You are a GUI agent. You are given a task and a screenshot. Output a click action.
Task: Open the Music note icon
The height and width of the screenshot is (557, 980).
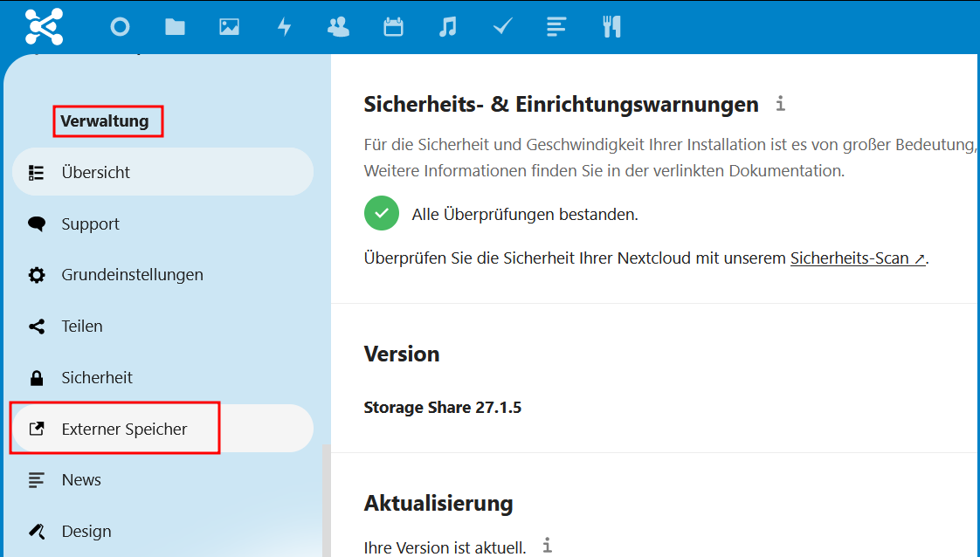point(447,27)
